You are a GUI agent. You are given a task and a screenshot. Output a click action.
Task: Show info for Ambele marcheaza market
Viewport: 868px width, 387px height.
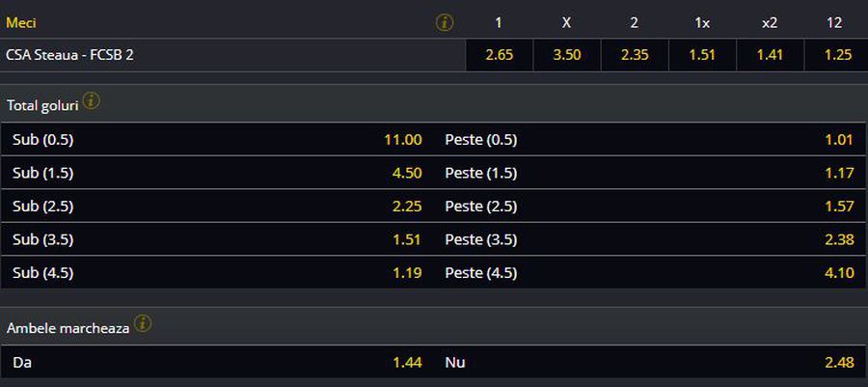[x=143, y=324]
